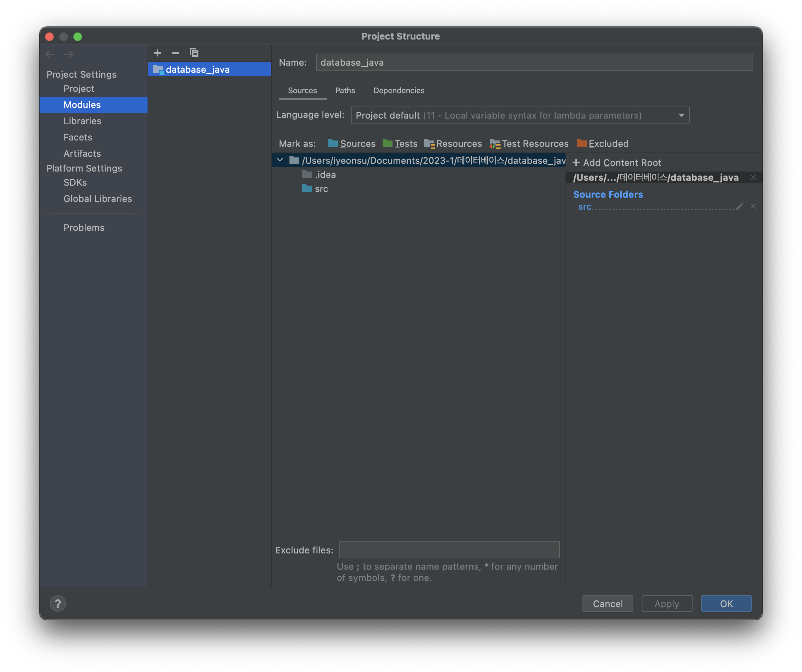
Task: Click the add module plus icon
Action: point(157,53)
